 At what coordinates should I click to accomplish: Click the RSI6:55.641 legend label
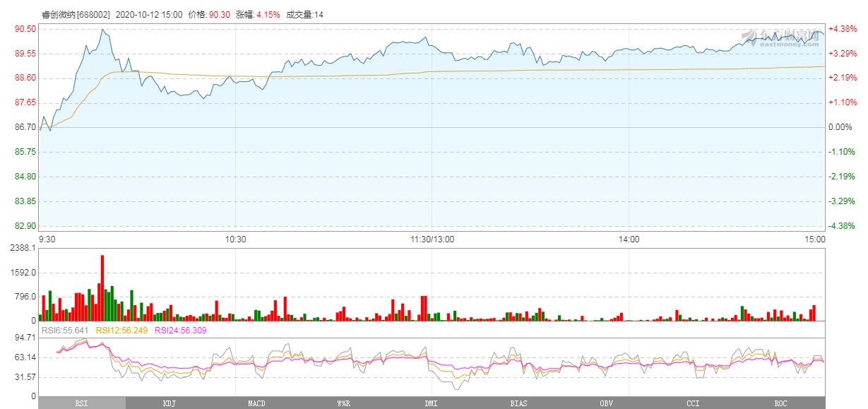[x=65, y=330]
